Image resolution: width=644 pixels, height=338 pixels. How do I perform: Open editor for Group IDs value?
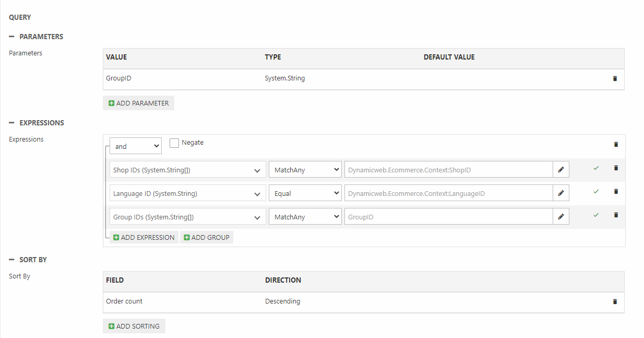[561, 217]
